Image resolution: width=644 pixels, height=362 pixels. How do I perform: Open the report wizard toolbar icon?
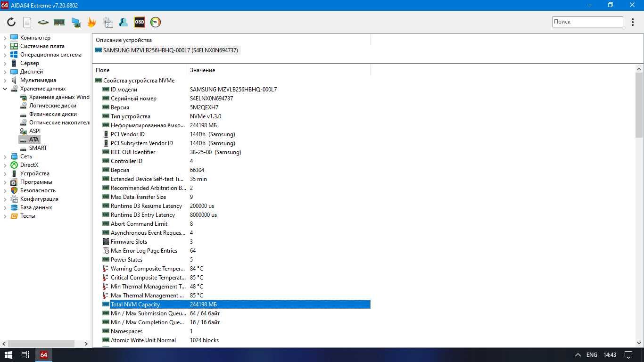pos(108,22)
